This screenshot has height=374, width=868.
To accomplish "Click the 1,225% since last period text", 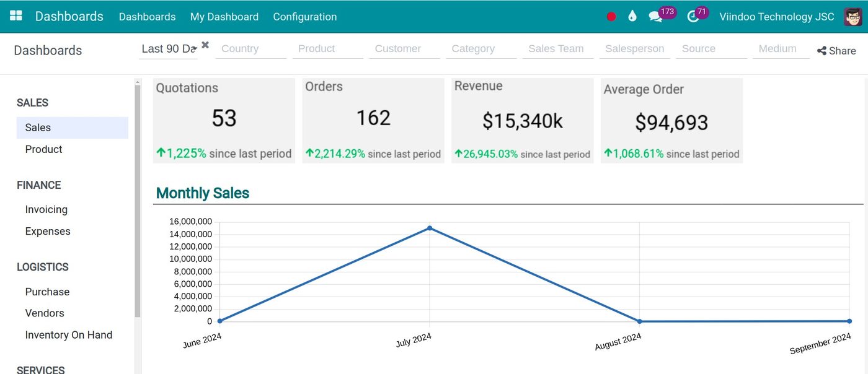I will (x=224, y=154).
